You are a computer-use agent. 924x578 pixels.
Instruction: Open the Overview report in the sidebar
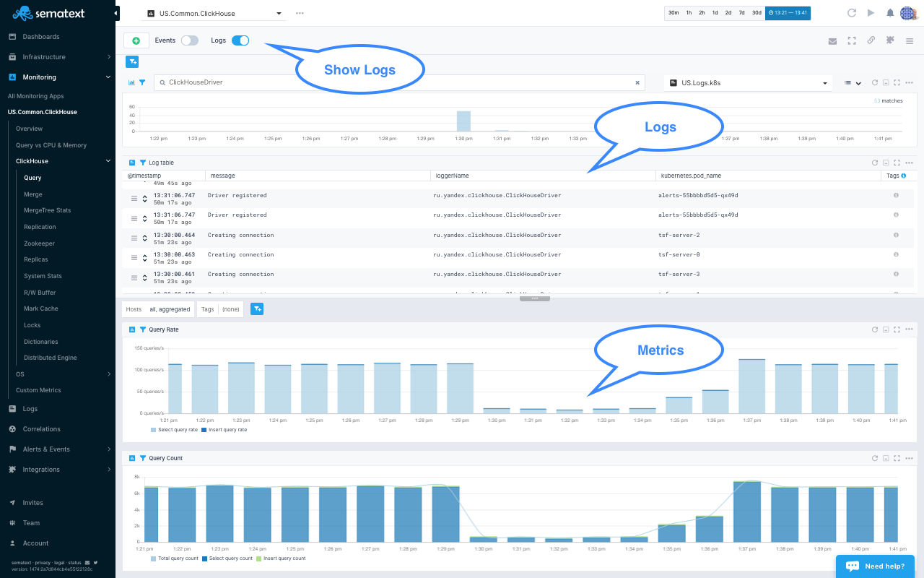(30, 129)
